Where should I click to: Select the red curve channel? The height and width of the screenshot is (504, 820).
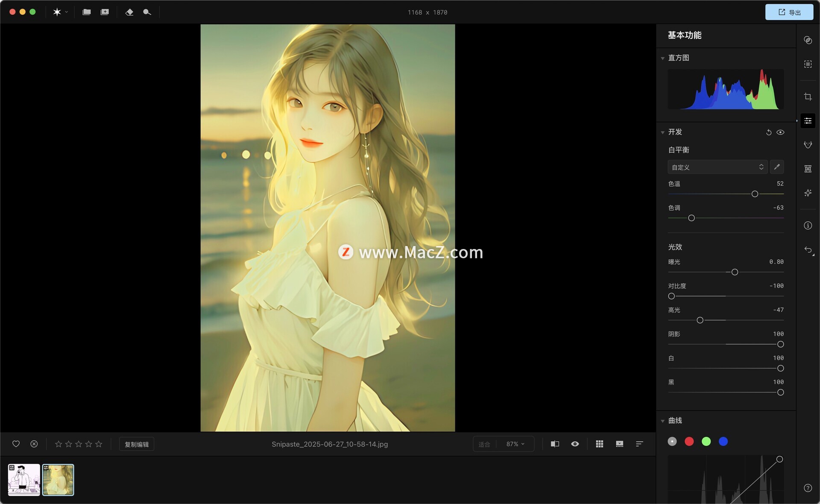(x=689, y=441)
